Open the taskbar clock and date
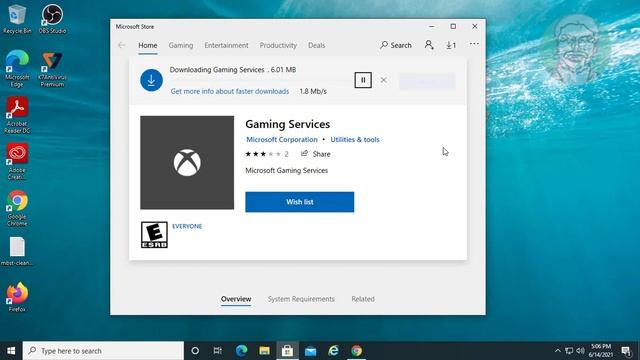Viewport: 640px width, 360px height. tap(600, 351)
